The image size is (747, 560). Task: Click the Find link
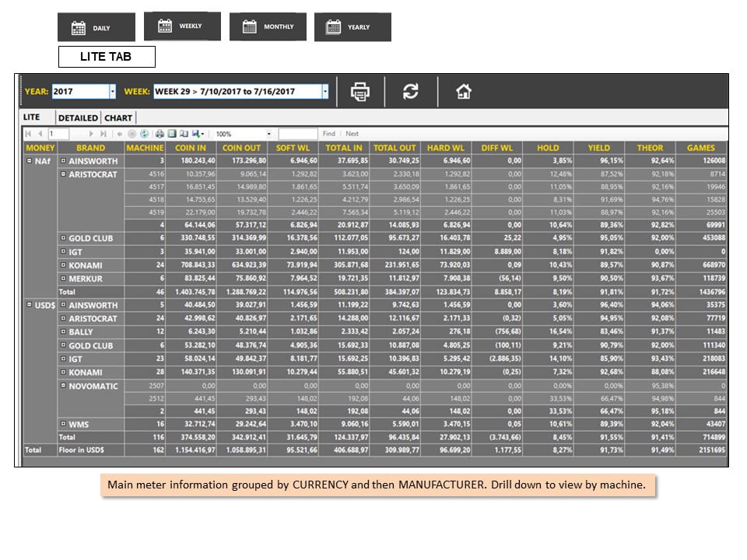[328, 134]
